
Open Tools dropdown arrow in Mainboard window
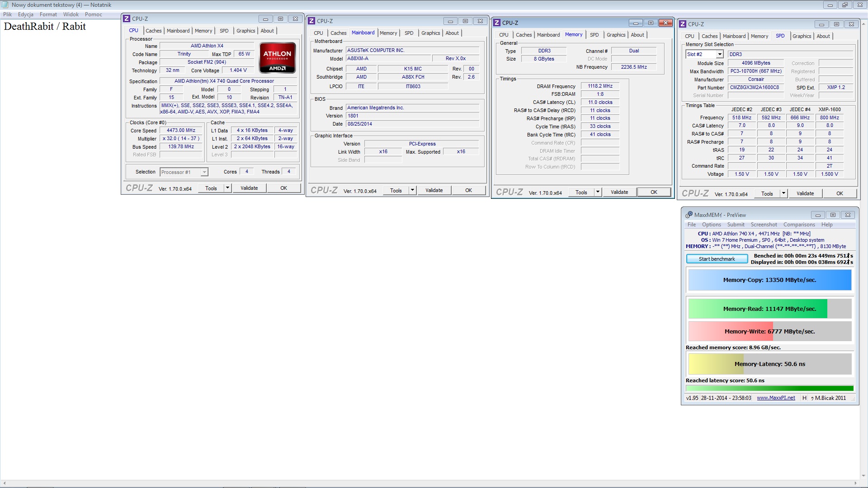412,190
